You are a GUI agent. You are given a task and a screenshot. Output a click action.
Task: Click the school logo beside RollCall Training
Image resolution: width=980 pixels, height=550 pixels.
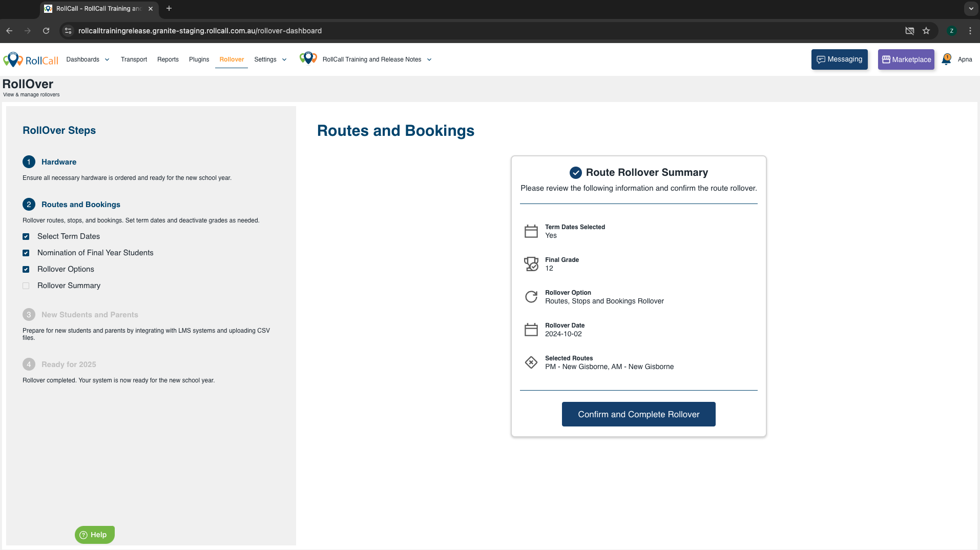point(308,58)
